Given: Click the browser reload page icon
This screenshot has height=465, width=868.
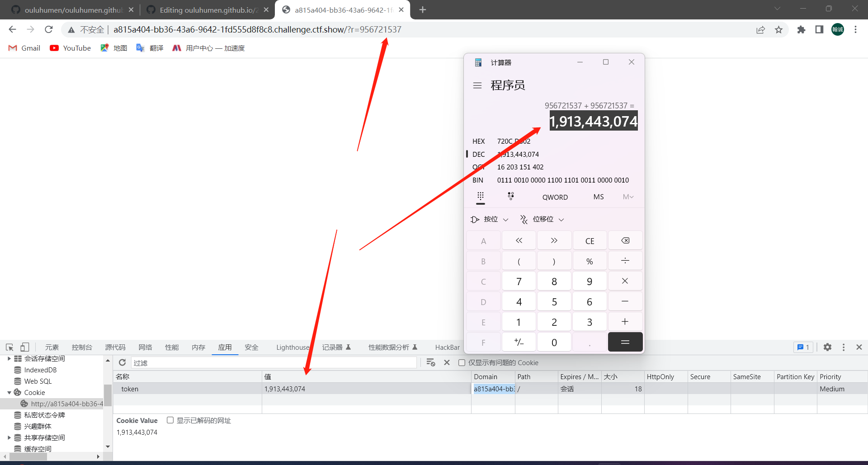Looking at the screenshot, I should 49,30.
